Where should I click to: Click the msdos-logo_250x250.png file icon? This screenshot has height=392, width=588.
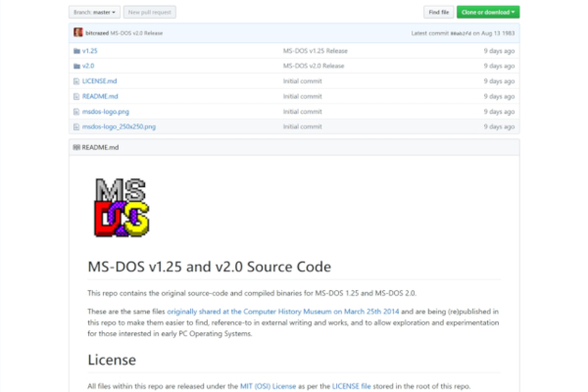click(x=76, y=126)
